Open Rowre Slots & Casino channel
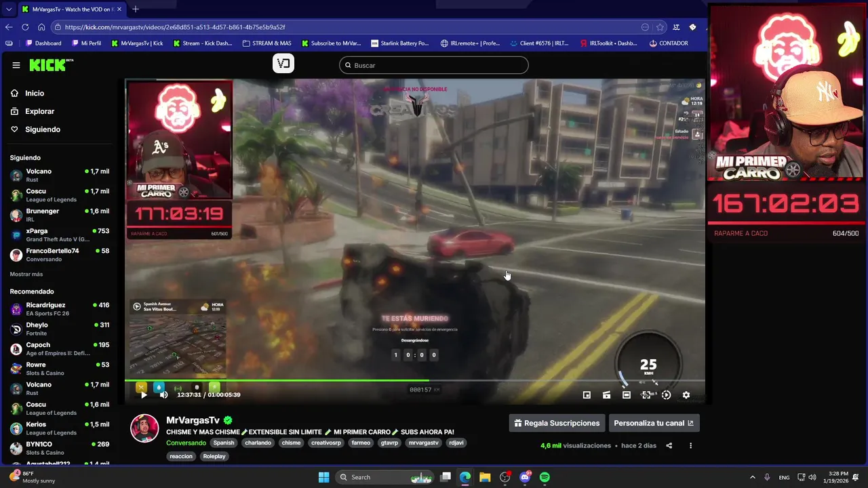Viewport: 868px width, 488px height. [x=60, y=369]
